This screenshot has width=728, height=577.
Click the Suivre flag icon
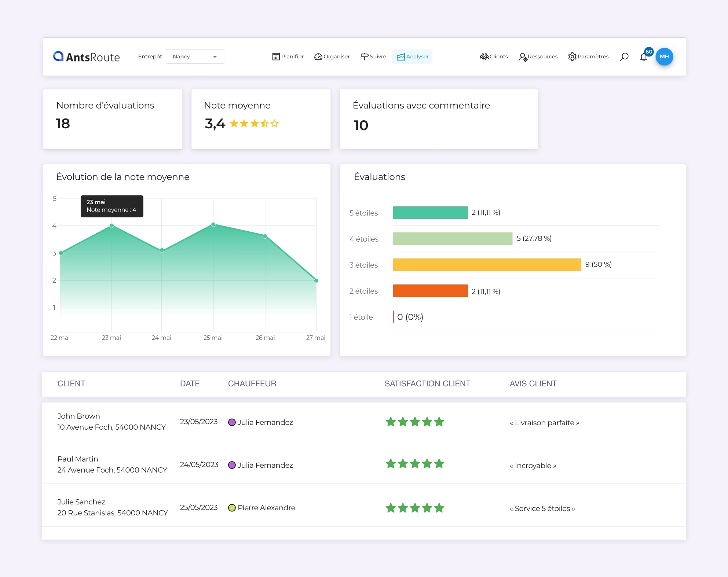365,56
